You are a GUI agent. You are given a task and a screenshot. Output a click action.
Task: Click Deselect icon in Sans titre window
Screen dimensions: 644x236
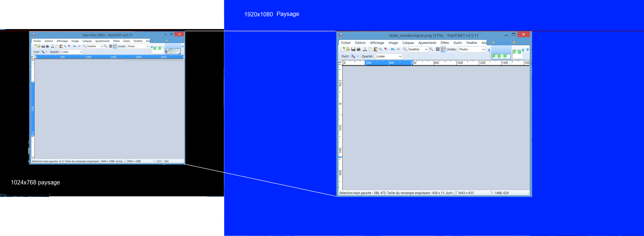click(x=69, y=46)
